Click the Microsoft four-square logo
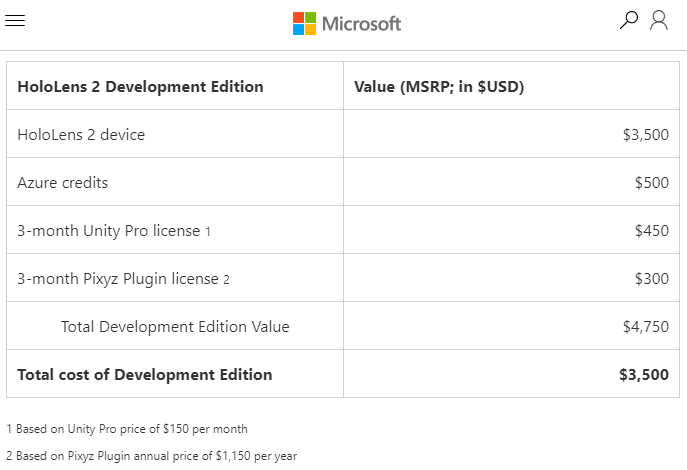The width and height of the screenshot is (687, 470). 304,23
